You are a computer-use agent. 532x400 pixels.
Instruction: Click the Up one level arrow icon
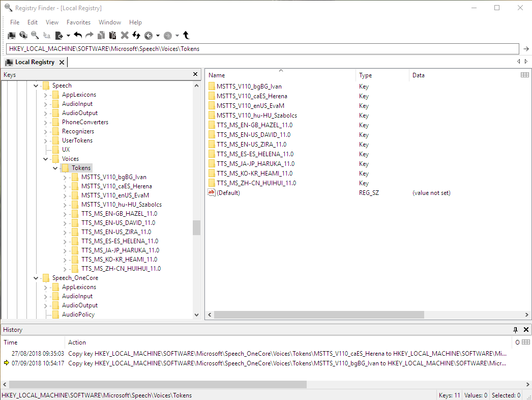186,35
